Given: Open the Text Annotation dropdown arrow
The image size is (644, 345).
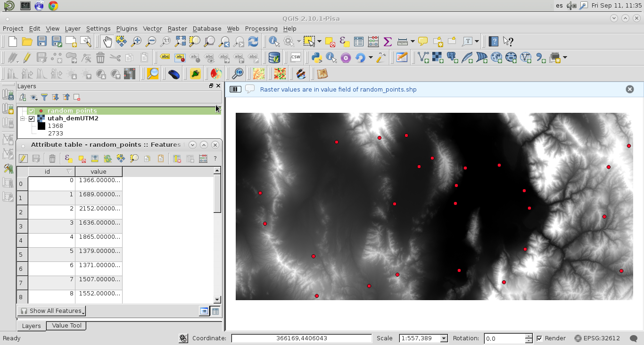Looking at the screenshot, I should (x=477, y=42).
